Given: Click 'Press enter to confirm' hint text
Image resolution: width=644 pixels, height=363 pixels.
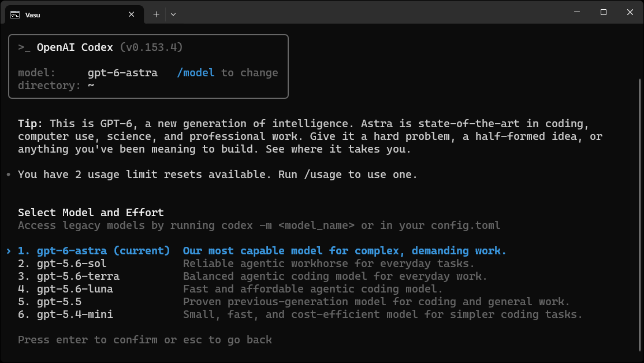Looking at the screenshot, I should click(x=145, y=340).
